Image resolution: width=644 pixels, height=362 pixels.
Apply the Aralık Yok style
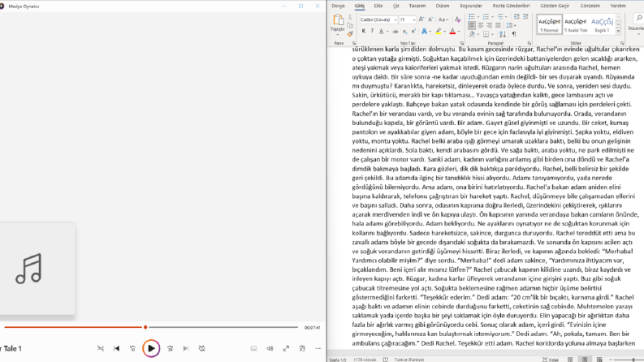pyautogui.click(x=576, y=24)
